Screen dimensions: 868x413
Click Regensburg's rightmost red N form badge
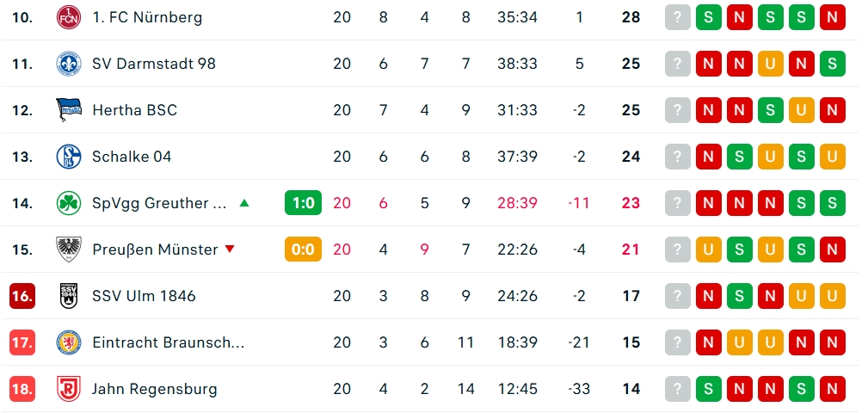tap(833, 389)
